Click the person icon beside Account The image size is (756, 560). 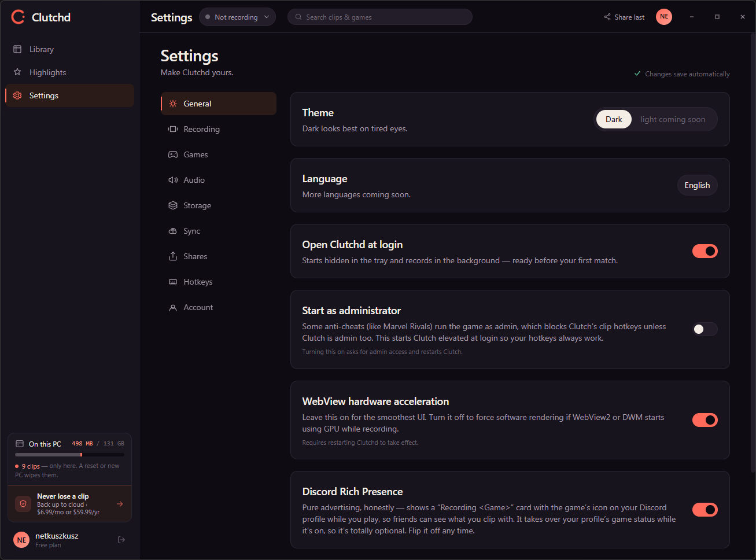tap(173, 307)
